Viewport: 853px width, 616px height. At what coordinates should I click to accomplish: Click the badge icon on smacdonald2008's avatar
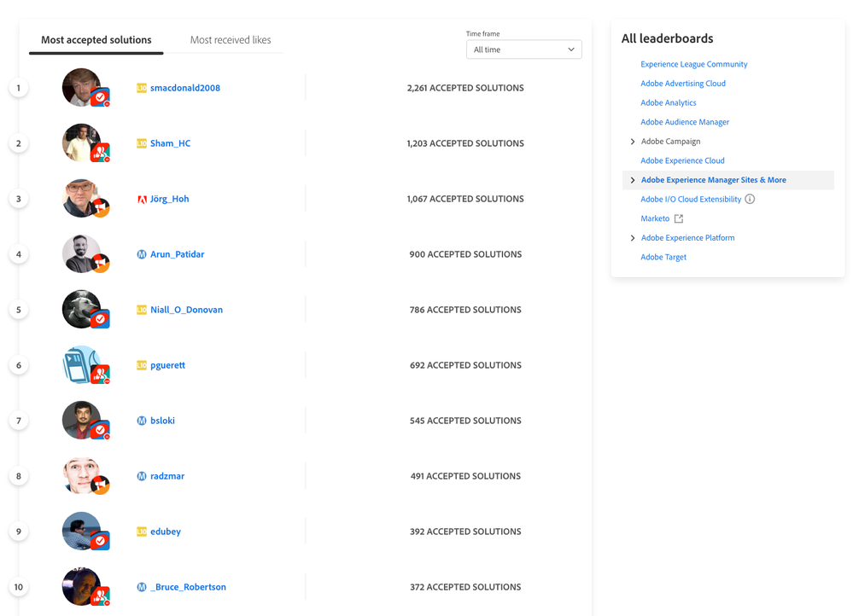(x=100, y=97)
